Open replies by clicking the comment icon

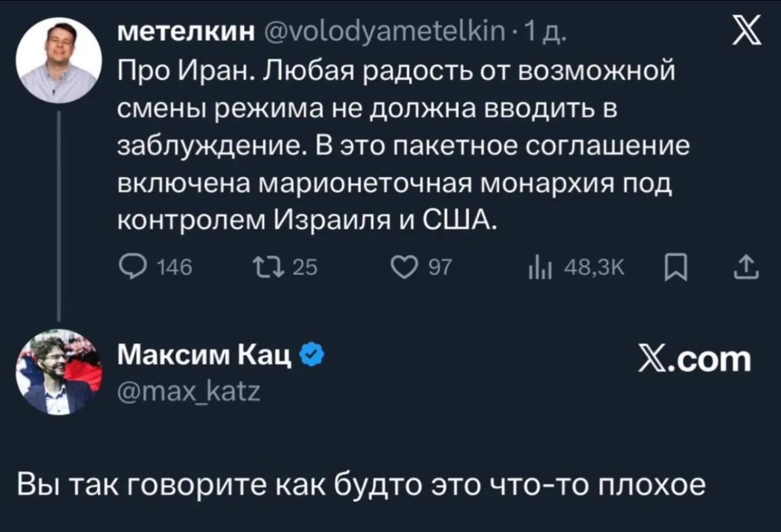(133, 265)
